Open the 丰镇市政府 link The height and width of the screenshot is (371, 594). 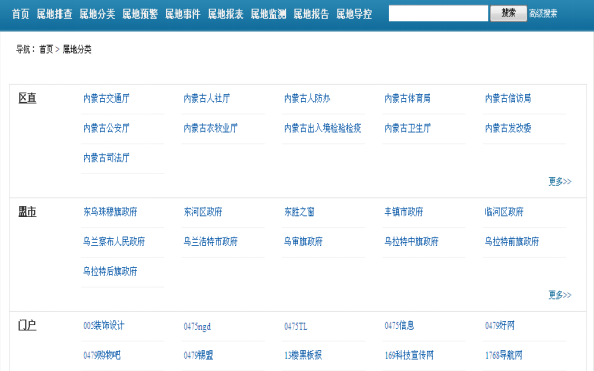click(404, 211)
